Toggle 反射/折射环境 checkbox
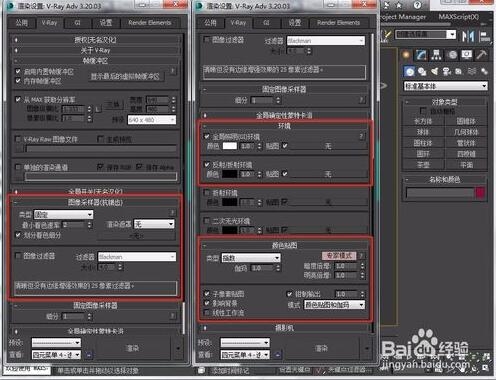Image resolution: width=496 pixels, height=380 pixels. coord(207,164)
